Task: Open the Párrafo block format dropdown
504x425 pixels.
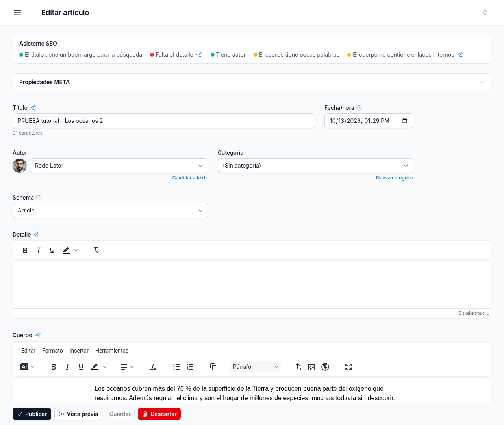Action: click(x=255, y=367)
